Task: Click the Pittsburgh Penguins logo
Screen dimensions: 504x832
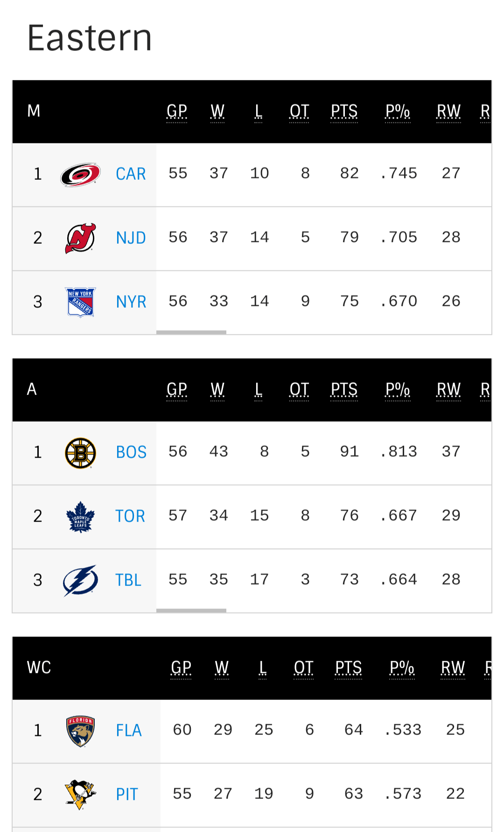Action: point(80,795)
